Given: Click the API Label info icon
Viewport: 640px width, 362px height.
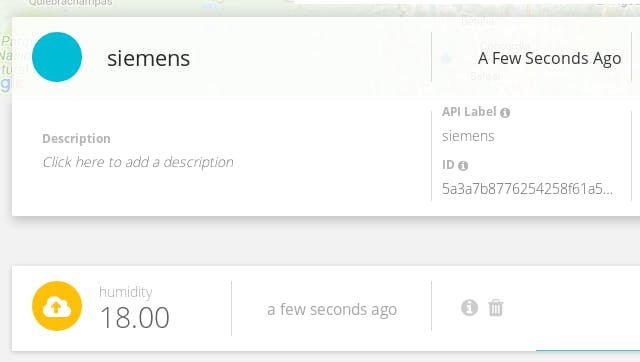Looking at the screenshot, I should (505, 113).
